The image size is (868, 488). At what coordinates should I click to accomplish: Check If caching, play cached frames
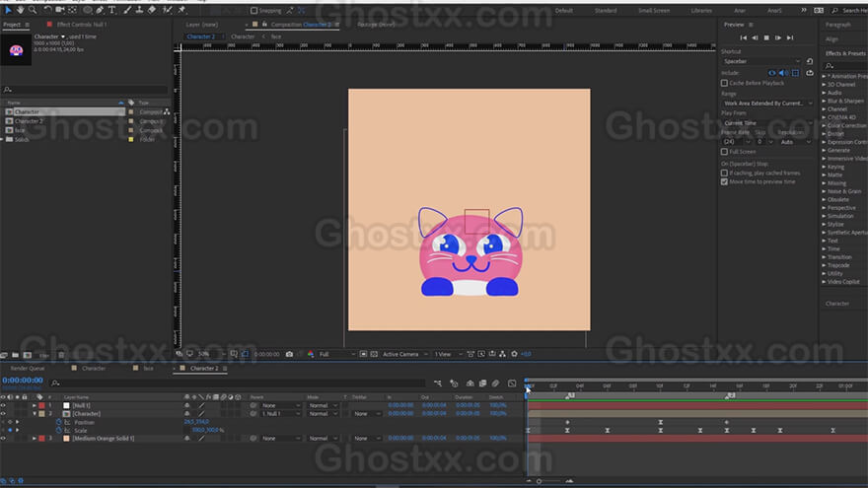[724, 174]
